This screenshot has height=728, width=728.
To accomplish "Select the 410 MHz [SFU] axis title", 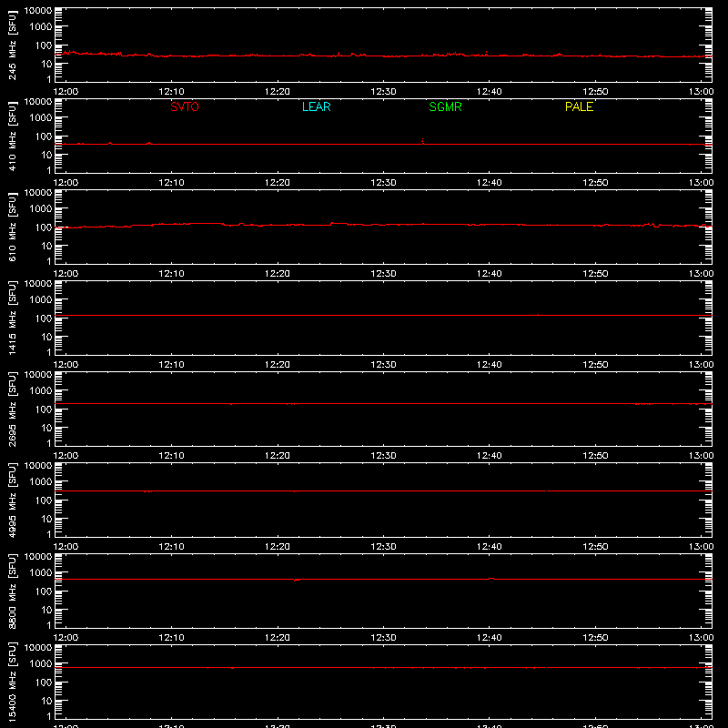I will [12, 136].
